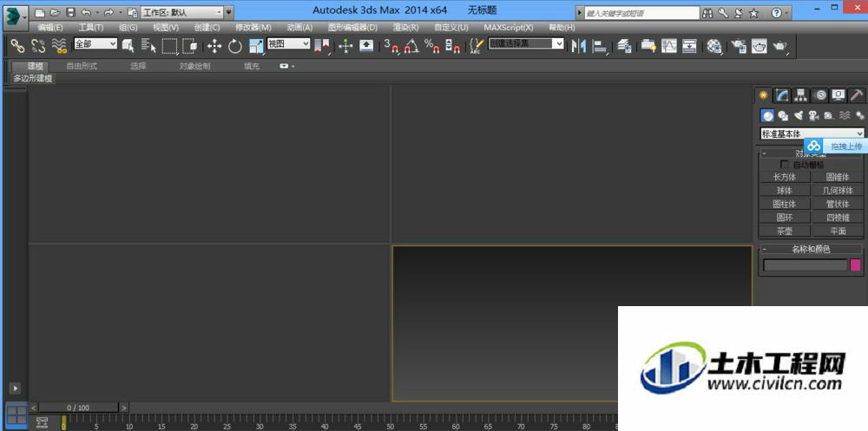The width and height of the screenshot is (868, 431).
Task: Select the Lights category button
Action: click(798, 115)
